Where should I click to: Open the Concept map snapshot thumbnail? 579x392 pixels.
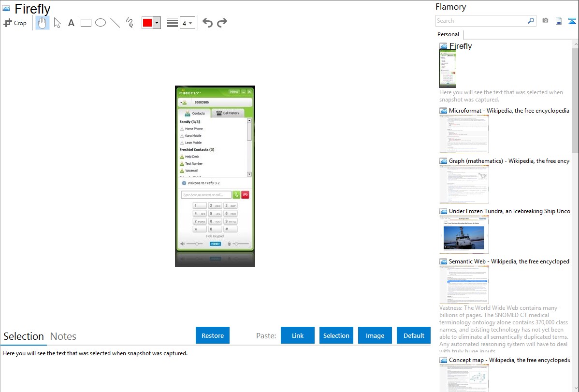click(x=464, y=378)
